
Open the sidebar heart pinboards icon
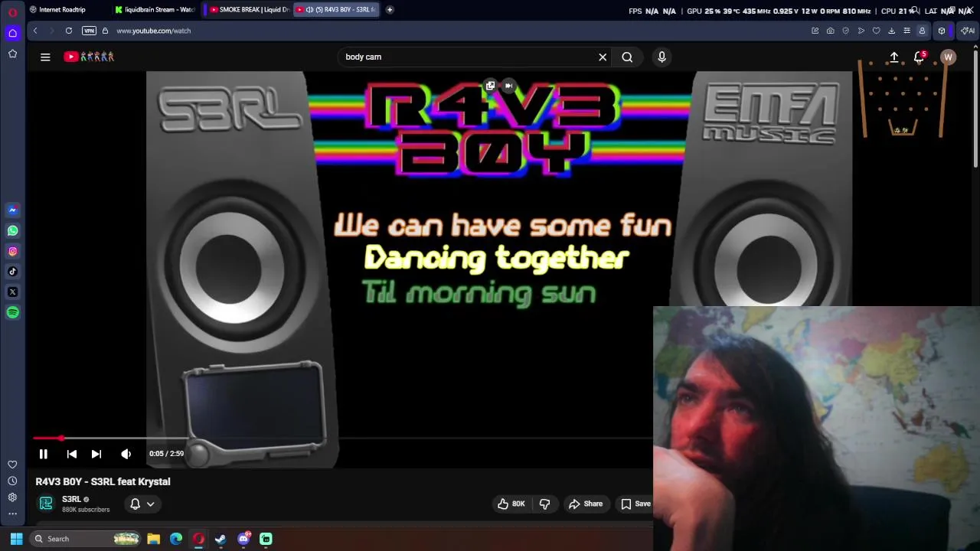(x=12, y=465)
